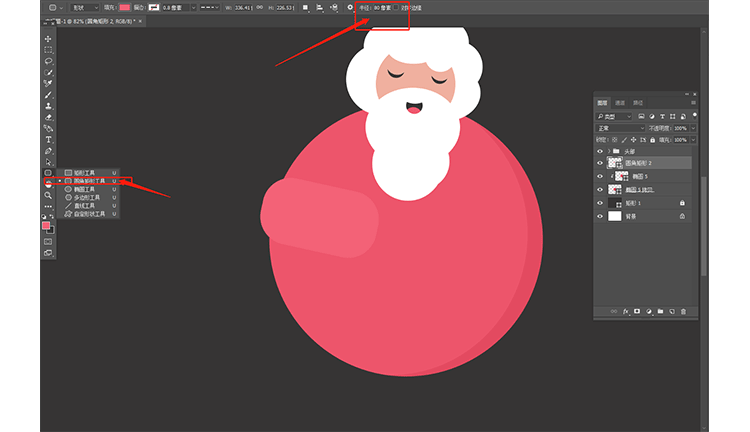Select the Eyedropper tool

coord(48,83)
